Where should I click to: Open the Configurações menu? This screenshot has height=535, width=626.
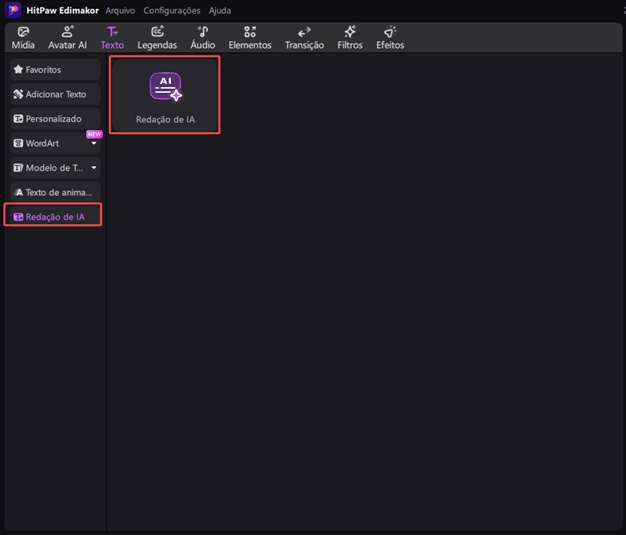coord(171,10)
